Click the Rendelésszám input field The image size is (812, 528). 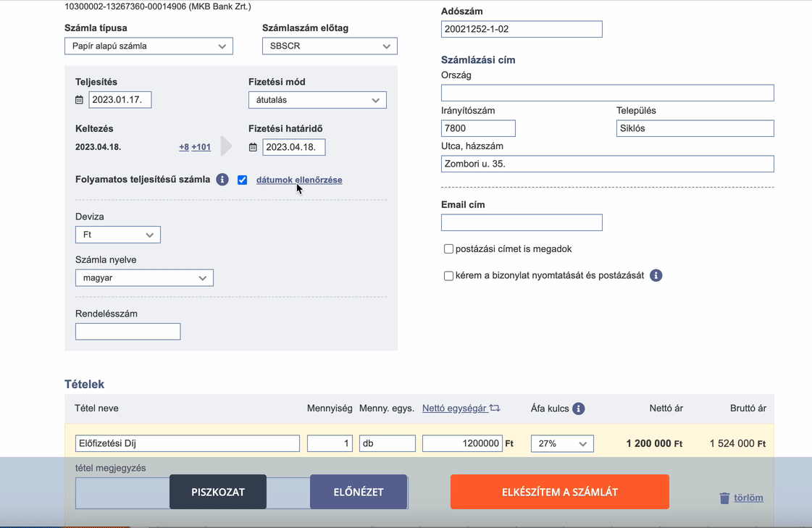pos(128,332)
